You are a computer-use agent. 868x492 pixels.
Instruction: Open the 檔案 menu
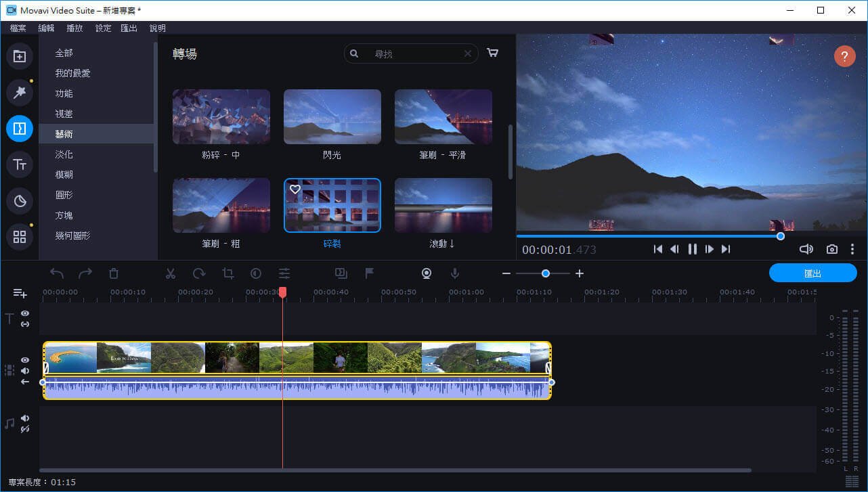coord(18,28)
